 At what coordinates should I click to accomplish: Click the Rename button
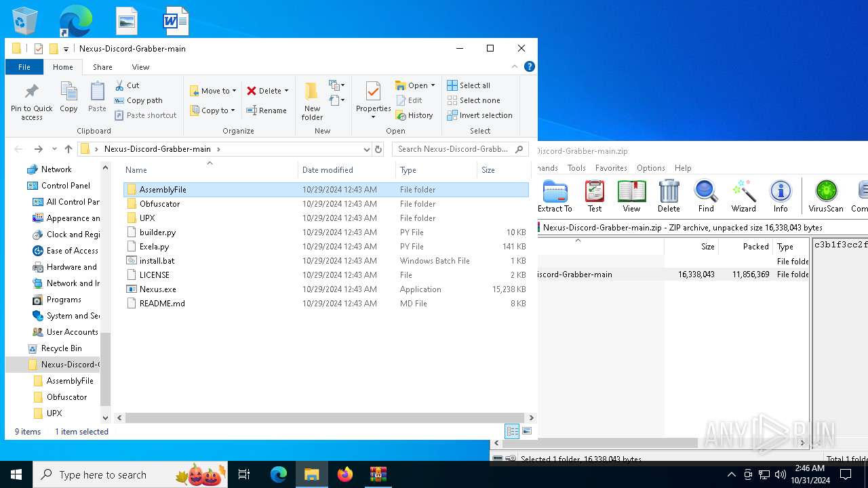[267, 110]
